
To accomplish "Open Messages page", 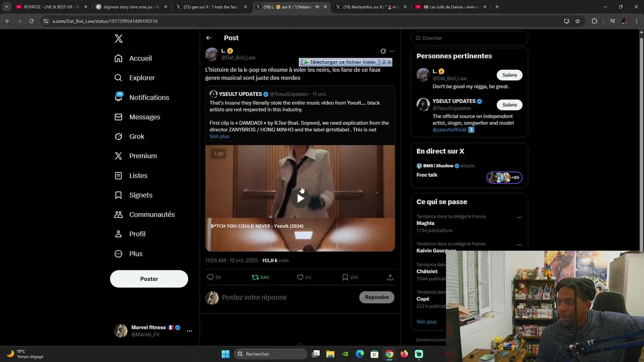I will [x=137, y=117].
